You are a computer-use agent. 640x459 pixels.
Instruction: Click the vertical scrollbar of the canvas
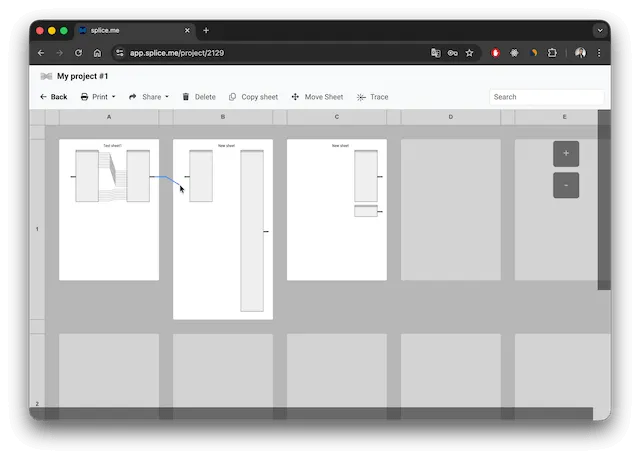coord(604,200)
